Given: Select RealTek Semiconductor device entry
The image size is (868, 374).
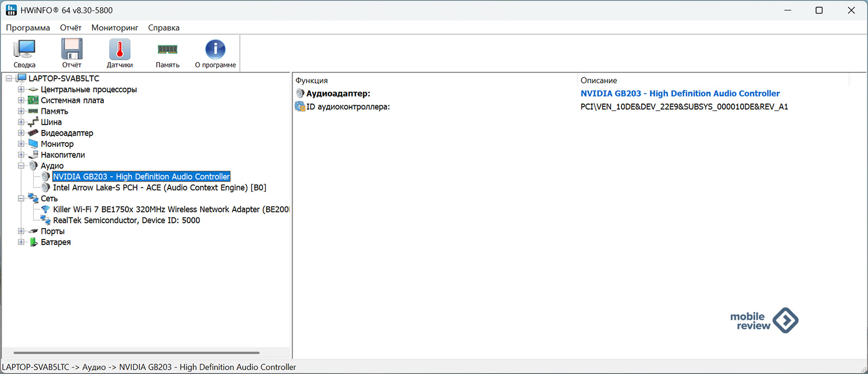Looking at the screenshot, I should (126, 220).
